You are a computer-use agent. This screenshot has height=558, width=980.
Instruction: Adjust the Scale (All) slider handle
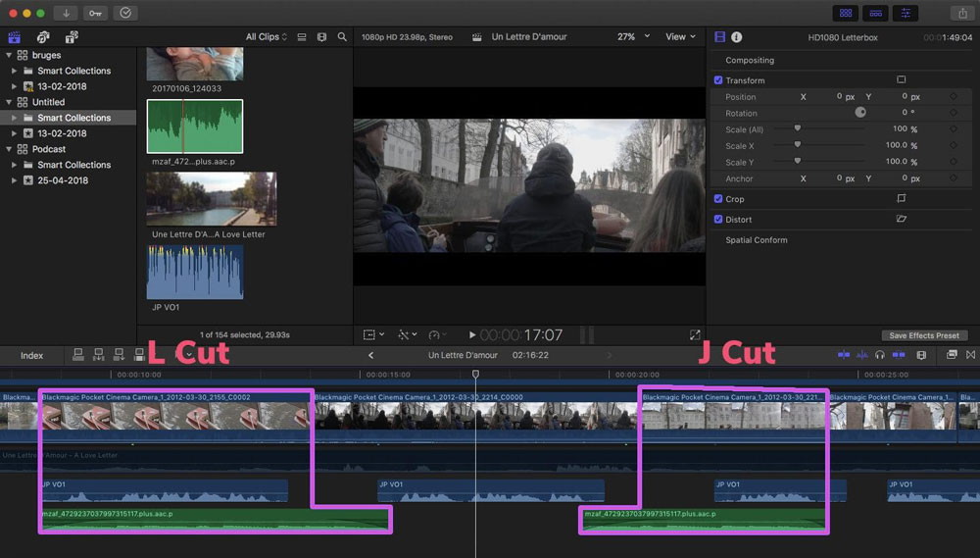tap(798, 128)
